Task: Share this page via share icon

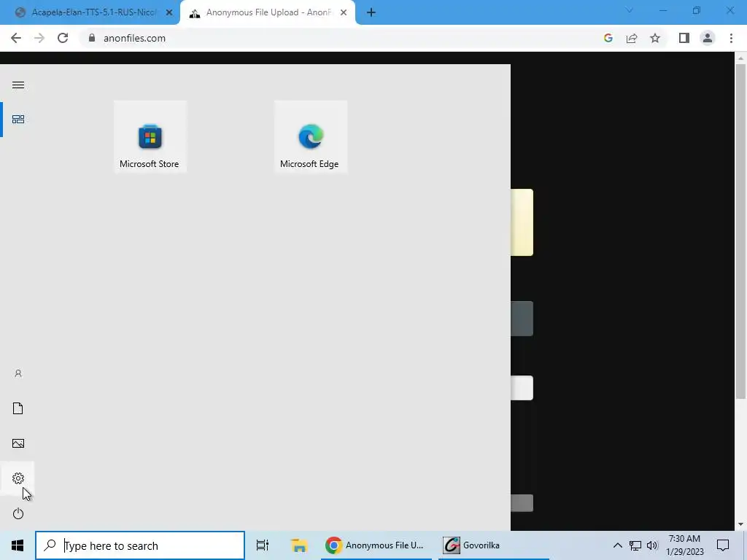Action: coord(632,38)
